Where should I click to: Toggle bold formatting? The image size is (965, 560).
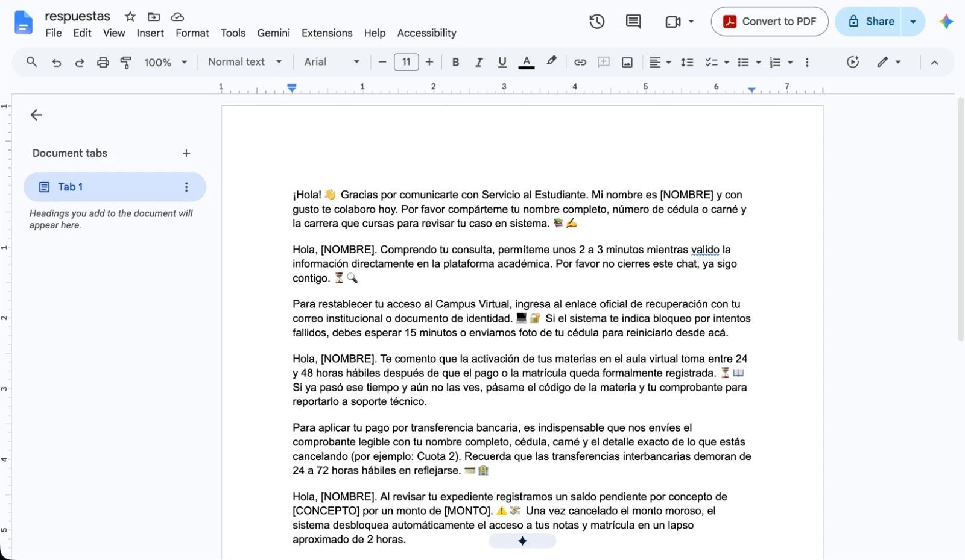click(456, 62)
